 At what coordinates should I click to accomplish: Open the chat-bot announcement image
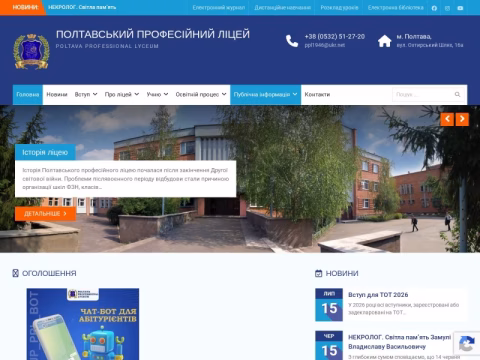point(83,324)
